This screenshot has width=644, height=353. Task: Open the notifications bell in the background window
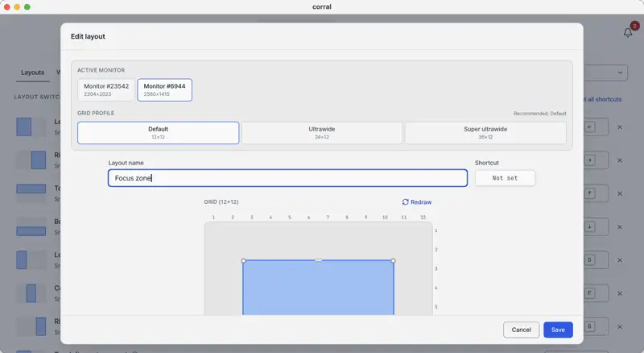(628, 32)
